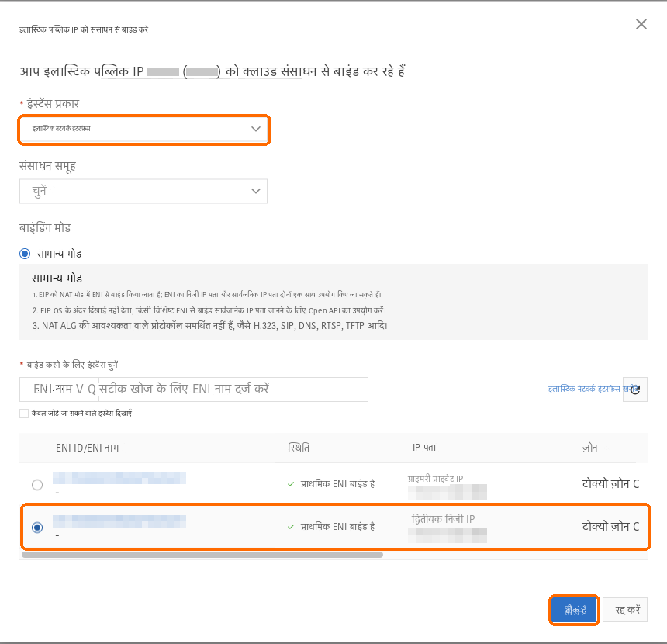667x644 pixels.
Task: Cancel with the रद्द करें button
Action: point(625,610)
